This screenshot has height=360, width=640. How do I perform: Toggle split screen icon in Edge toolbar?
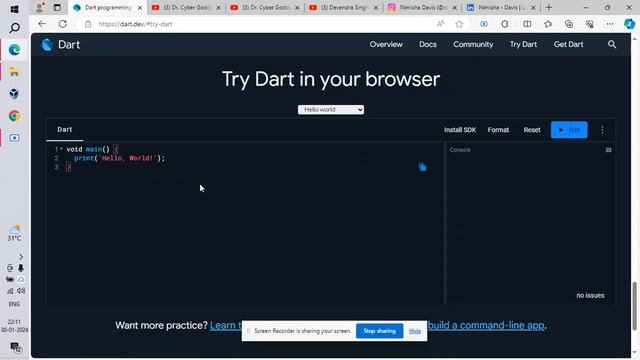pyautogui.click(x=527, y=24)
